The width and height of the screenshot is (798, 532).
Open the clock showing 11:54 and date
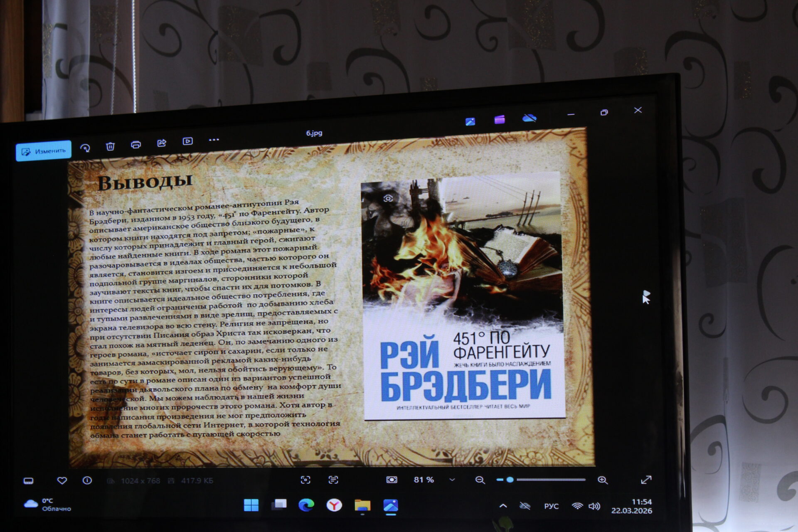[x=632, y=506]
